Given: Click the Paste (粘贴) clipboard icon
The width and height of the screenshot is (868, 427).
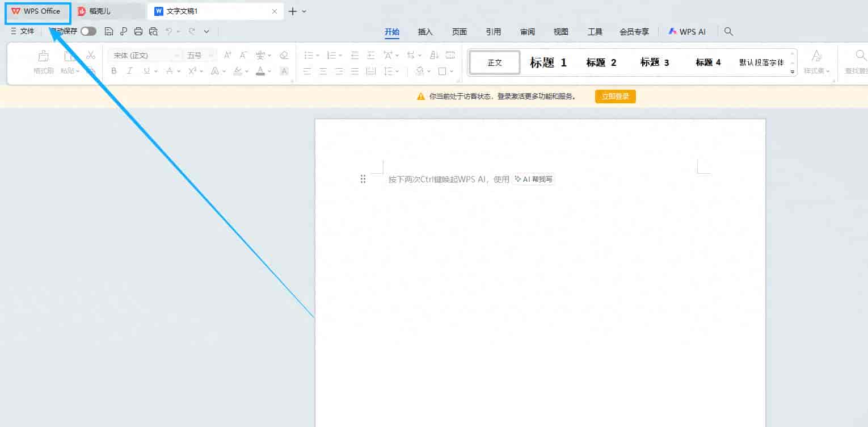Looking at the screenshot, I should click(70, 56).
